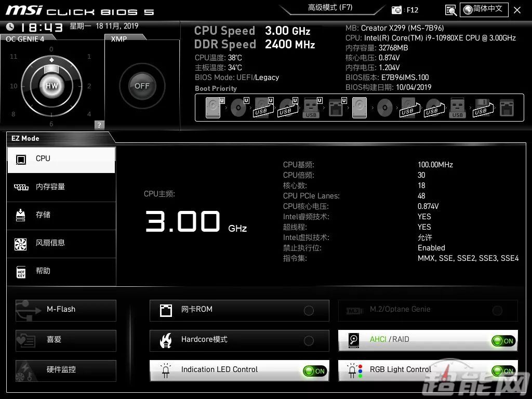
Task: Click the memory stick icon in the sidebar
Action: [21, 187]
